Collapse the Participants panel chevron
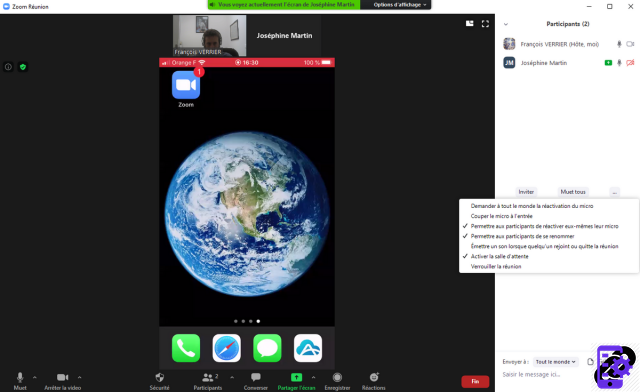640x392 pixels. tap(506, 24)
